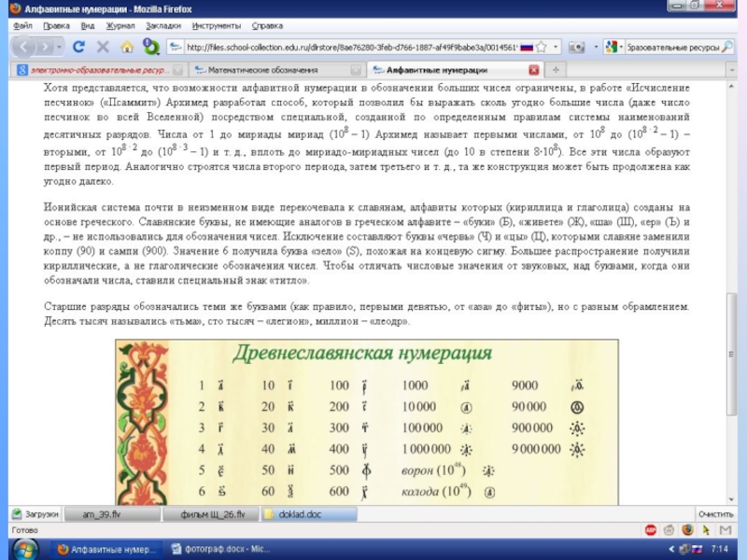
Task: Click the Очистить downloads button
Action: [x=715, y=514]
